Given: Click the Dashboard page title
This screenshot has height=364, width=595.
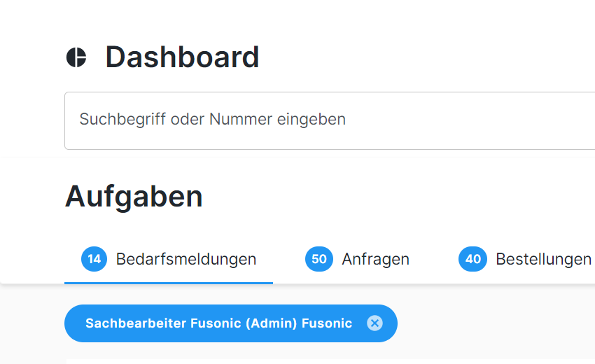Looking at the screenshot, I should coord(182,57).
